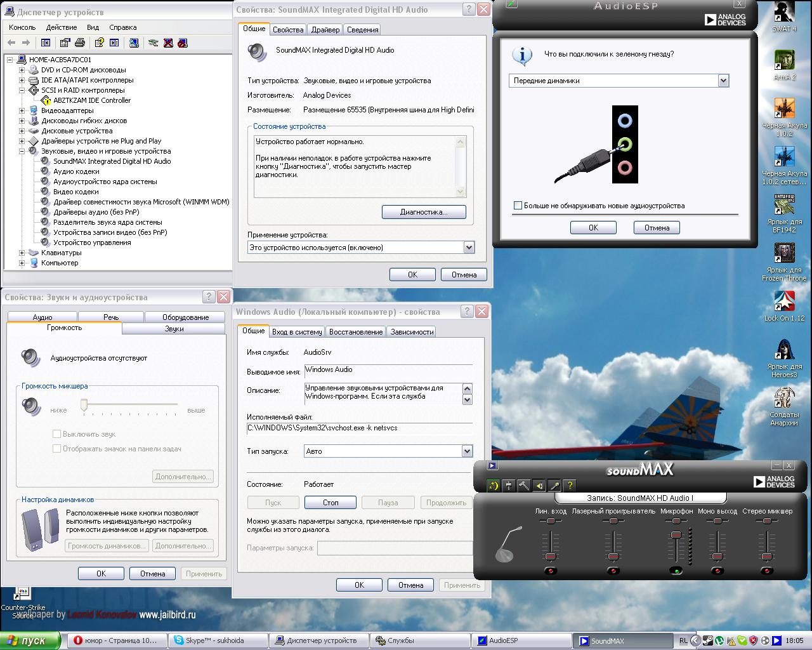Click the properties icon in Device Manager toolbar
Image resolution: width=812 pixels, height=650 pixels.
tap(65, 43)
